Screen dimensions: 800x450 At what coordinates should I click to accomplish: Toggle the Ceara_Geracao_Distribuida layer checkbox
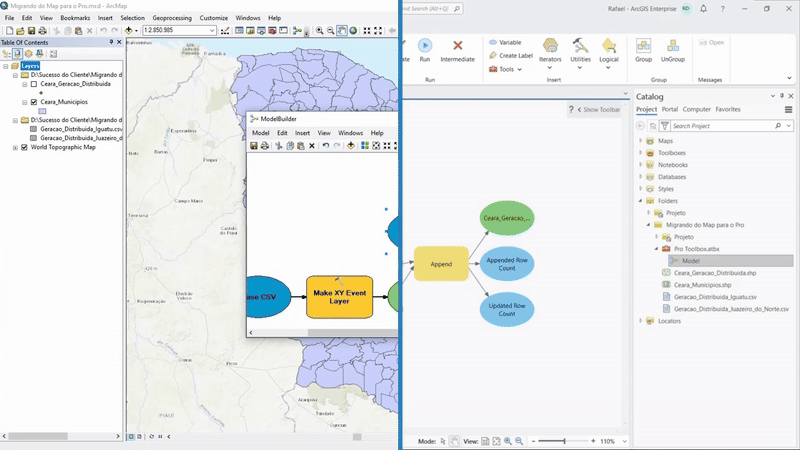(x=34, y=84)
